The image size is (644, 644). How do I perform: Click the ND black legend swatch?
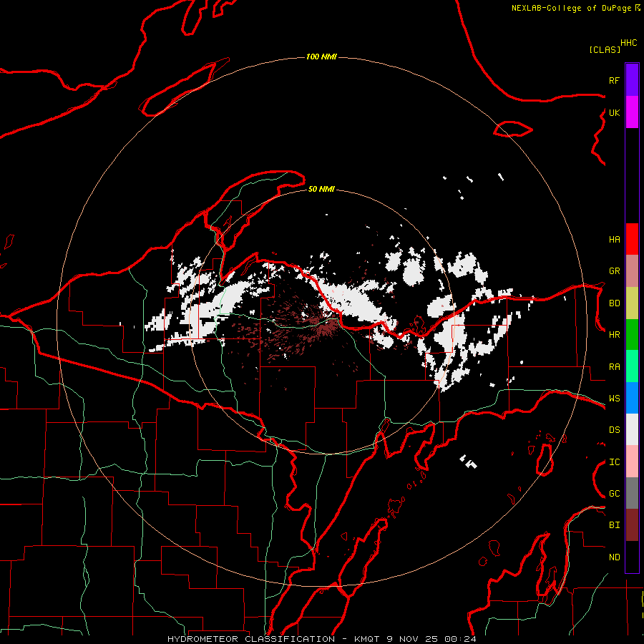(x=632, y=557)
